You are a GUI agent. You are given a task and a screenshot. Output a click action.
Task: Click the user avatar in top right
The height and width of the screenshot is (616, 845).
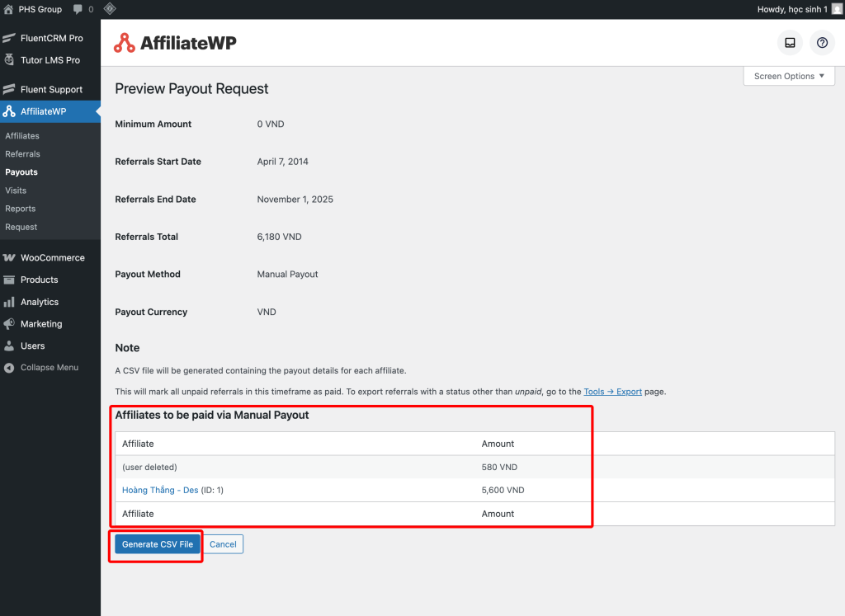[x=837, y=9]
